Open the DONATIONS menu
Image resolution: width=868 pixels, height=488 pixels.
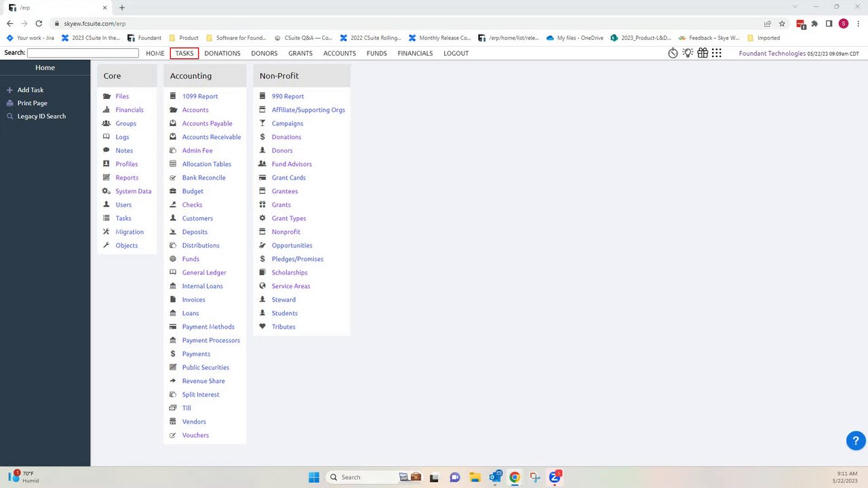(x=222, y=54)
